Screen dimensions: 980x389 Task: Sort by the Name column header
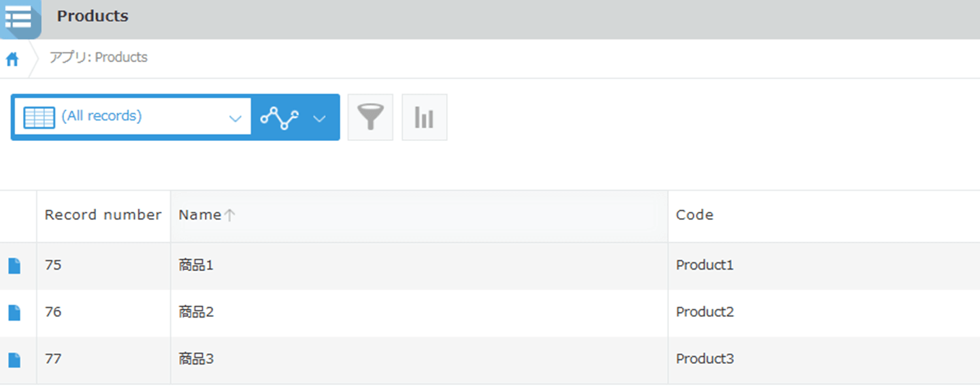[x=199, y=215]
